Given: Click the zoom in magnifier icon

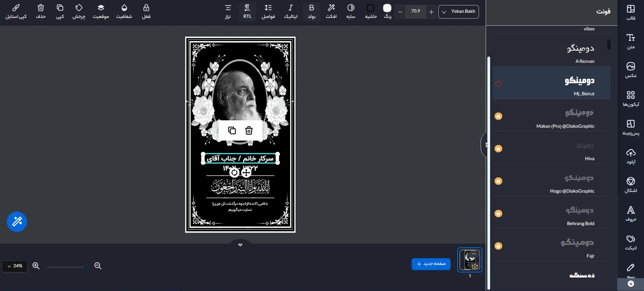Looking at the screenshot, I should click(36, 266).
